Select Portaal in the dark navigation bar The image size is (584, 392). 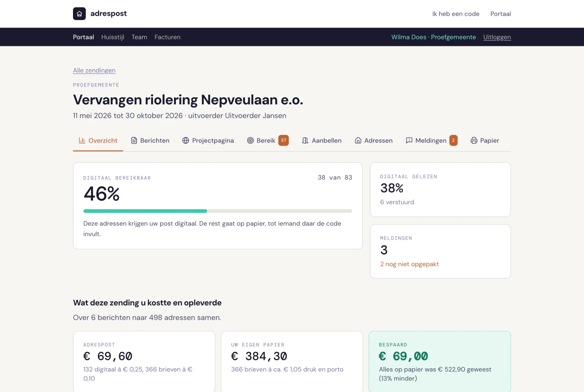[84, 37]
